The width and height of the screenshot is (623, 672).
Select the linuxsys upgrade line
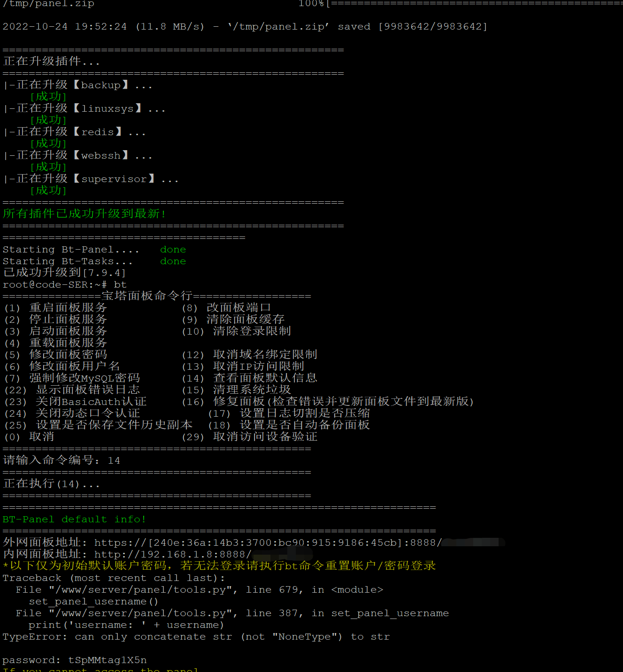84,108
